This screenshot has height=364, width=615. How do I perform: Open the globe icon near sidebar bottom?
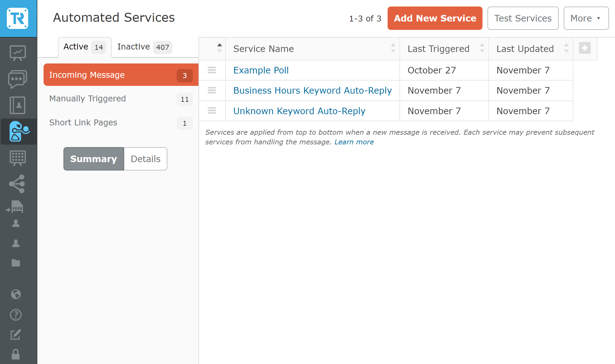16,294
